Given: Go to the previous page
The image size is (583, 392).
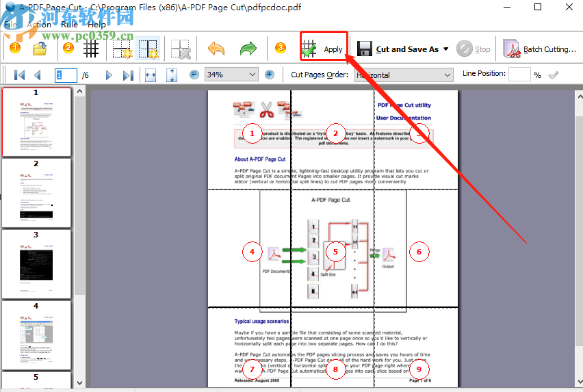Looking at the screenshot, I should click(x=38, y=75).
